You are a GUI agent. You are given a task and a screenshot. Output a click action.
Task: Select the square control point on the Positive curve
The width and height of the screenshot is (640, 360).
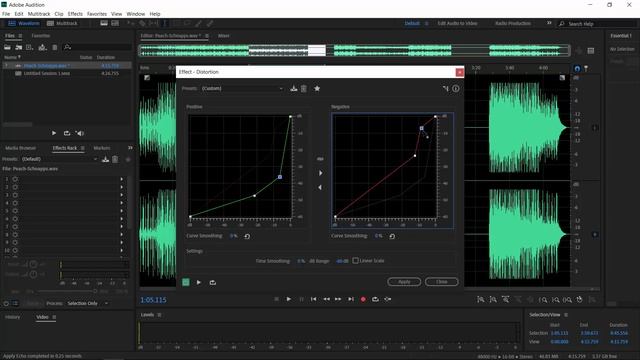pos(280,177)
